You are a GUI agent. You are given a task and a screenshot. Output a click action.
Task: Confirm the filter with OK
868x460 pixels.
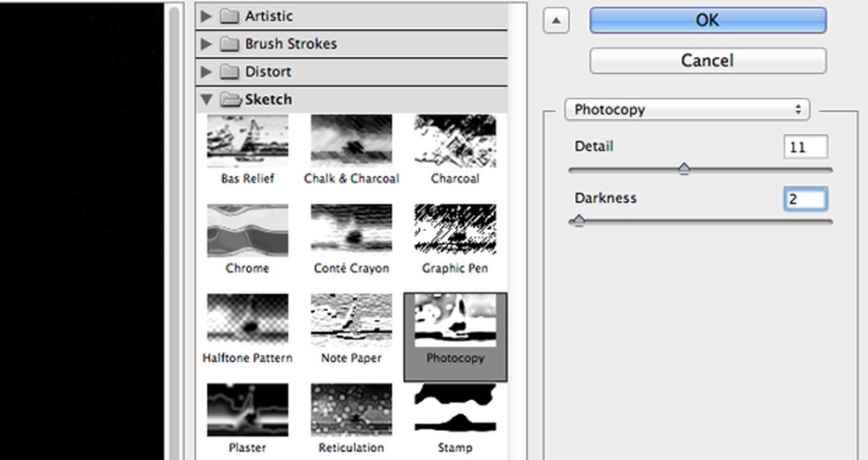(708, 20)
